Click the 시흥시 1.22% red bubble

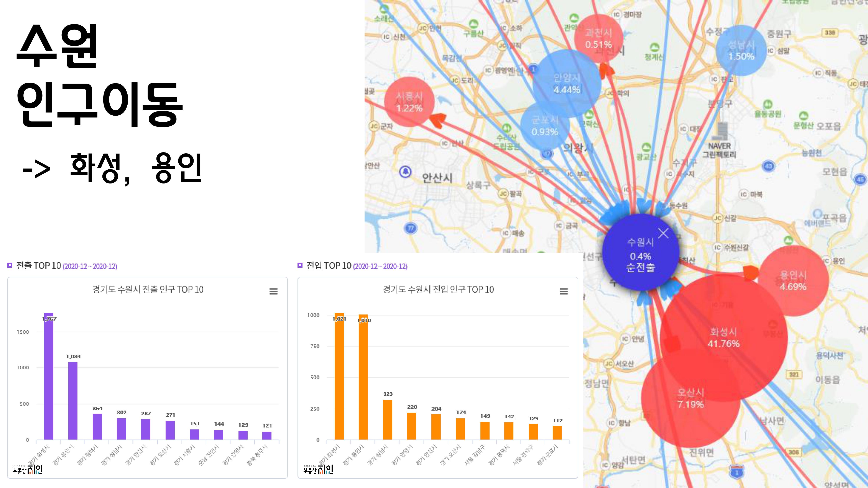coord(409,102)
